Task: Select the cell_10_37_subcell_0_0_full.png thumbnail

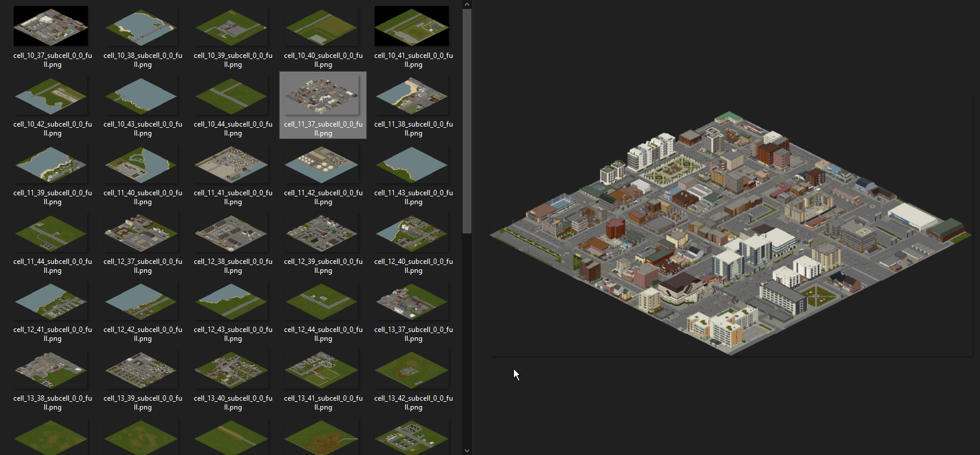Action: [51, 26]
